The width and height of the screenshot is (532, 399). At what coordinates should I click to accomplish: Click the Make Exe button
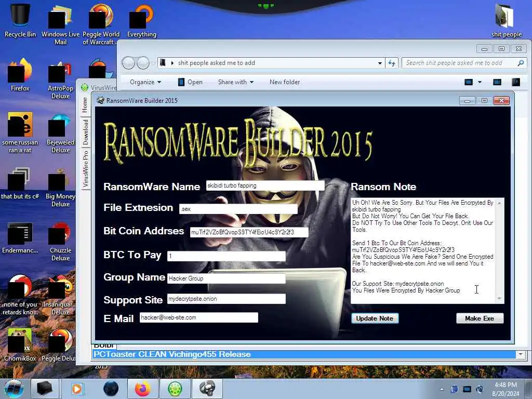(480, 318)
